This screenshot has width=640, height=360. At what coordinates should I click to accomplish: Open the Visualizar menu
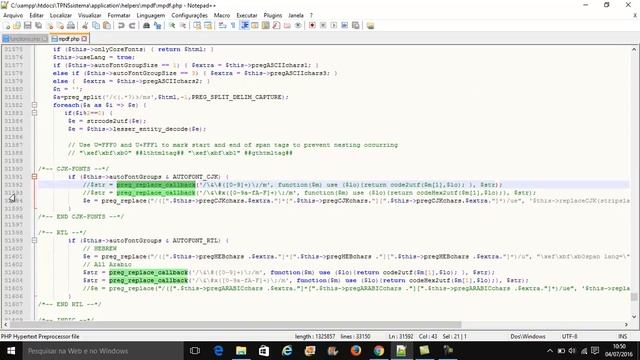(89, 15)
